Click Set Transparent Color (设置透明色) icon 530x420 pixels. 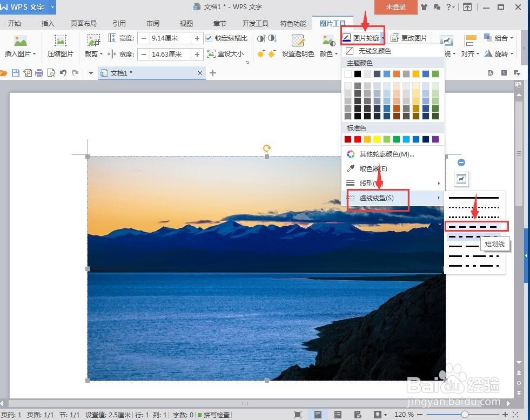pos(298,40)
